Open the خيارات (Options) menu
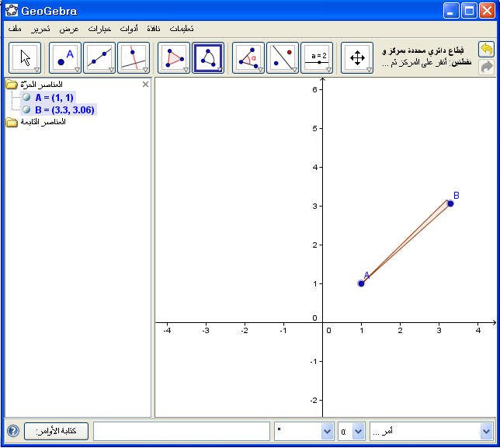This screenshot has height=448, width=500. click(x=100, y=29)
